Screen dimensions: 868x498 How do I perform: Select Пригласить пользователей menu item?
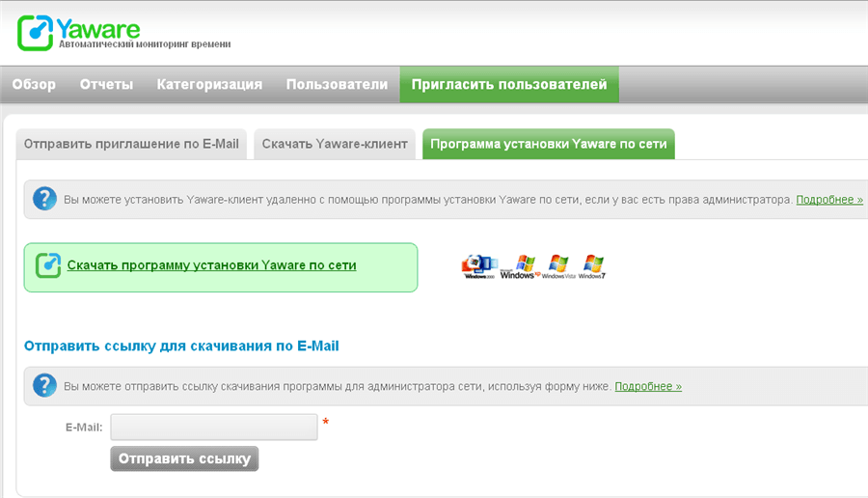tap(509, 84)
